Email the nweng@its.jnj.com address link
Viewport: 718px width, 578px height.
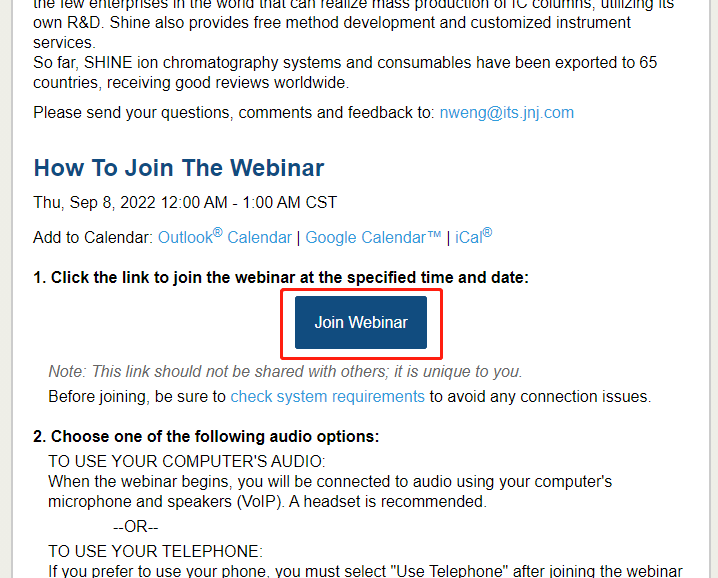(506, 112)
